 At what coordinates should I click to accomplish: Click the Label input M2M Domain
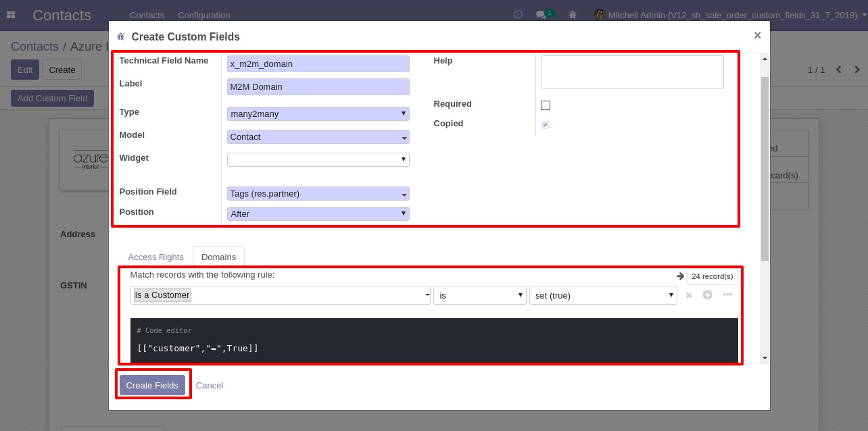pos(318,86)
